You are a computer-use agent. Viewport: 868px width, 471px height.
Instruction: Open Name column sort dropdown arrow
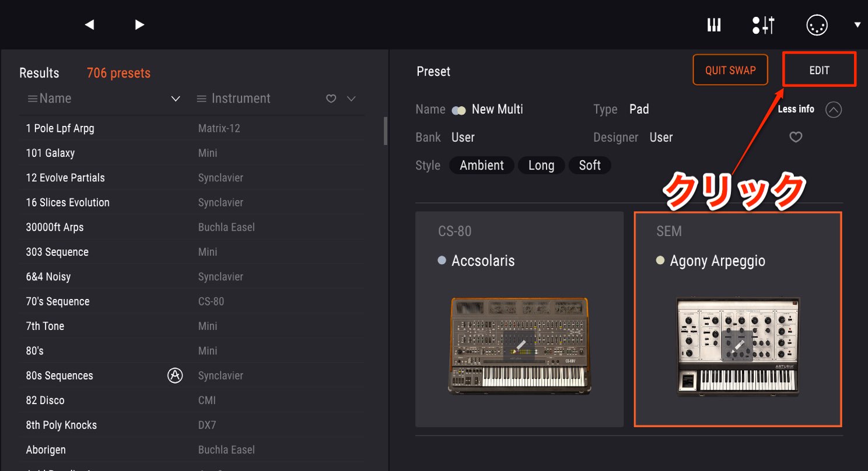pos(175,99)
